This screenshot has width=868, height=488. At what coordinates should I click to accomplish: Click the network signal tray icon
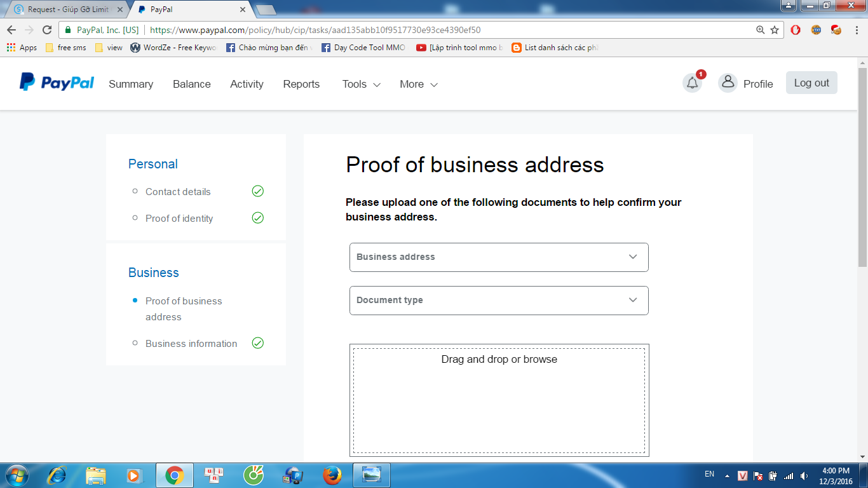click(789, 475)
